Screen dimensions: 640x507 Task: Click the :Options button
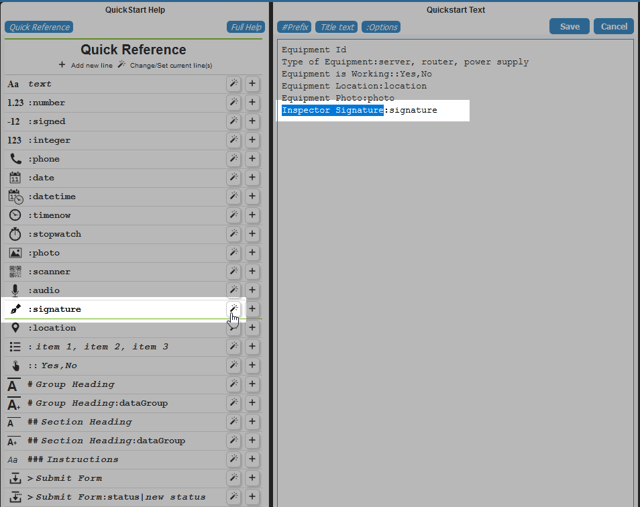pyautogui.click(x=381, y=27)
